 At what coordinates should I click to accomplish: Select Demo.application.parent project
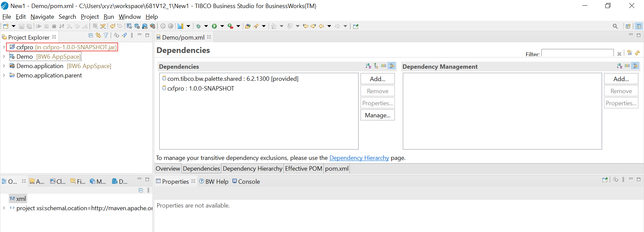(x=46, y=75)
